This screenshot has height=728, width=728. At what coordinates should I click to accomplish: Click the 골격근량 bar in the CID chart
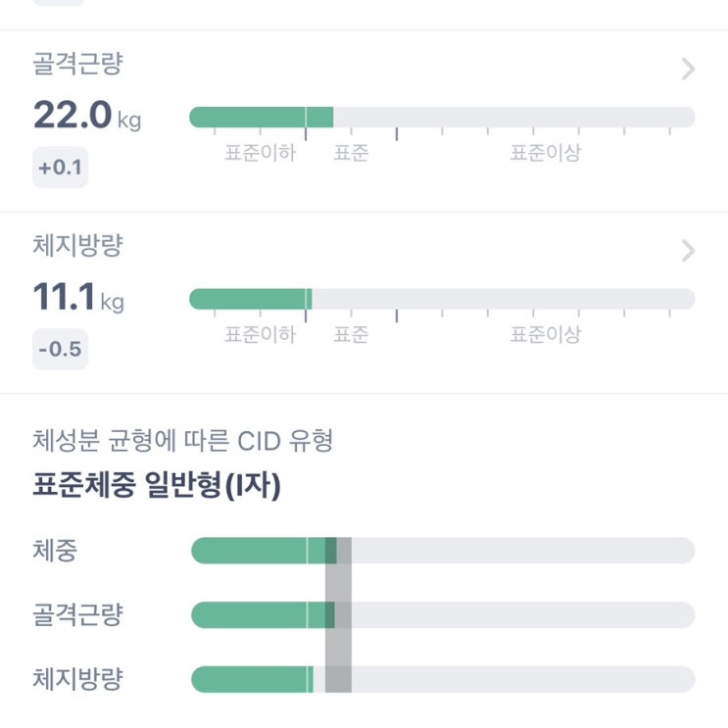pos(441,615)
